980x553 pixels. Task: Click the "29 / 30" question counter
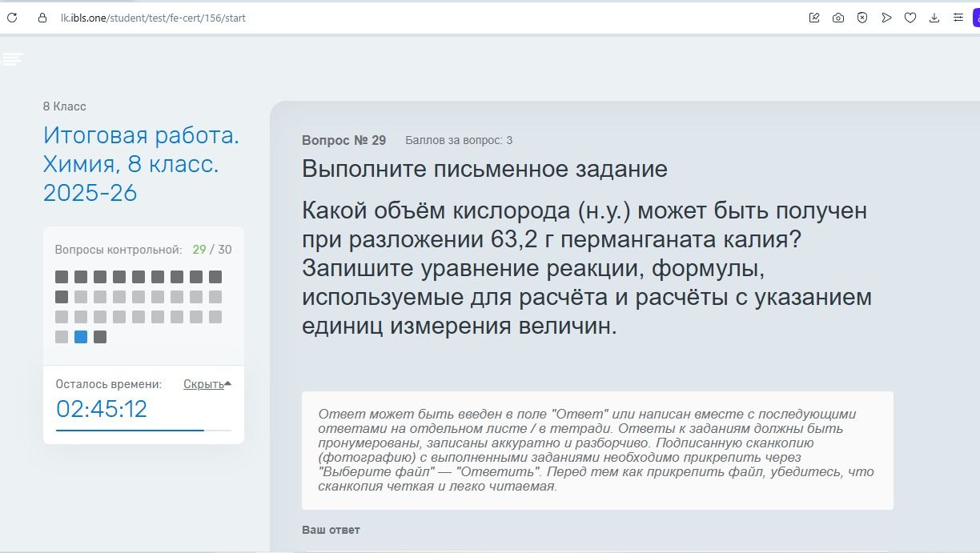coord(212,250)
